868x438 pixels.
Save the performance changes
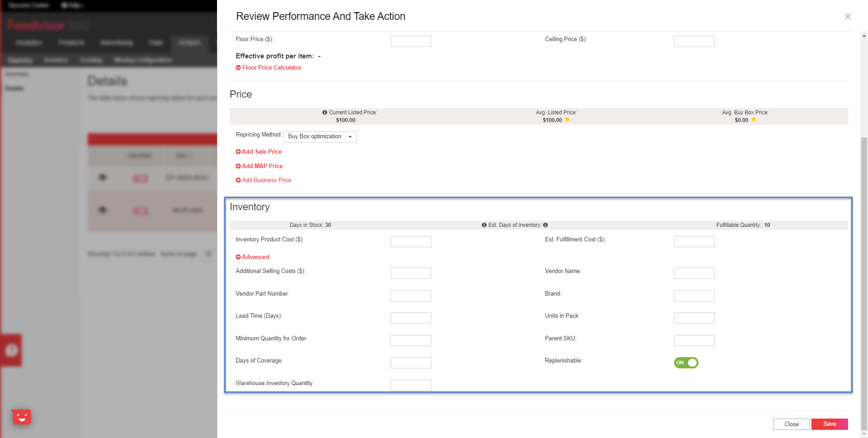830,424
